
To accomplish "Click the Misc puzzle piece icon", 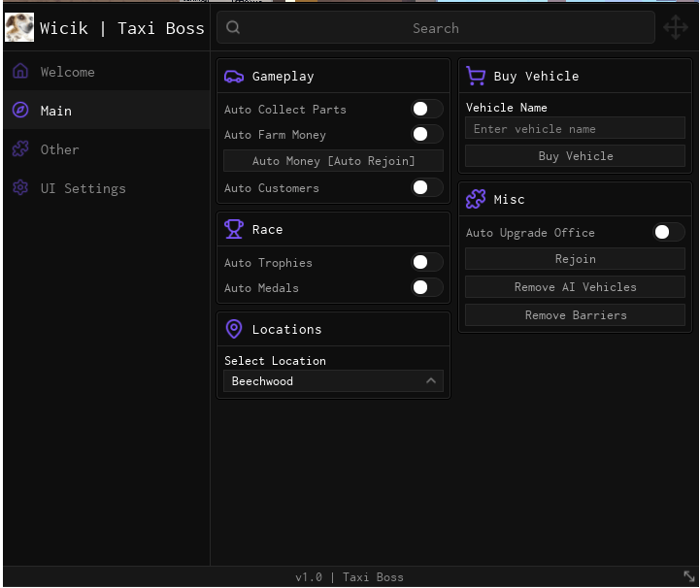I will (476, 199).
